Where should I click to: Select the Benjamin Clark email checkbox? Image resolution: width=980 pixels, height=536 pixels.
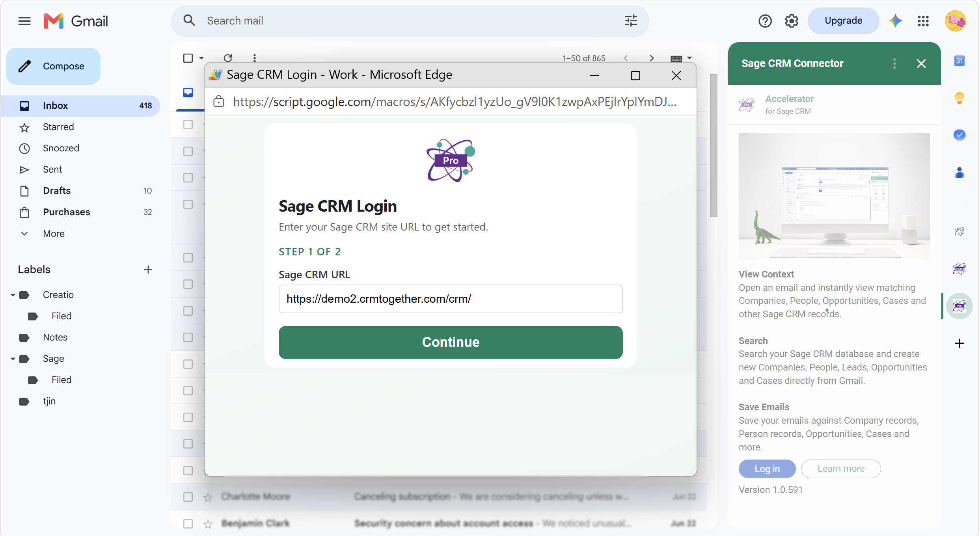(188, 523)
